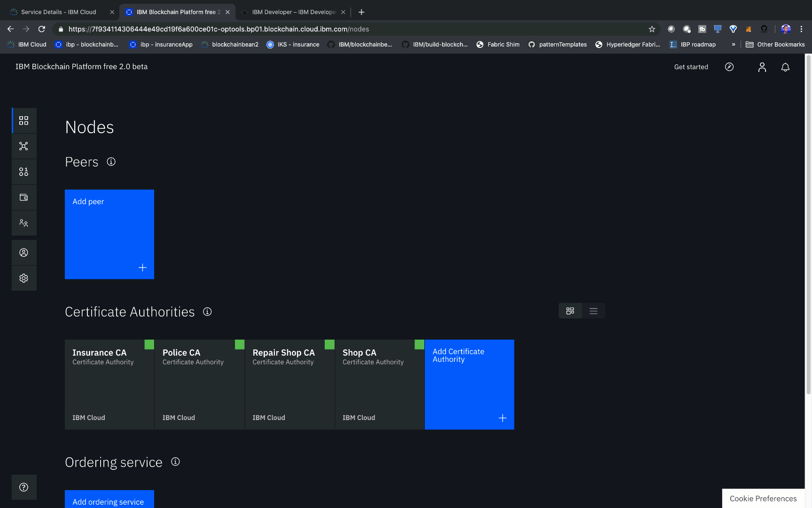Open the Settings gear in sidebar
The image size is (812, 508).
click(23, 278)
